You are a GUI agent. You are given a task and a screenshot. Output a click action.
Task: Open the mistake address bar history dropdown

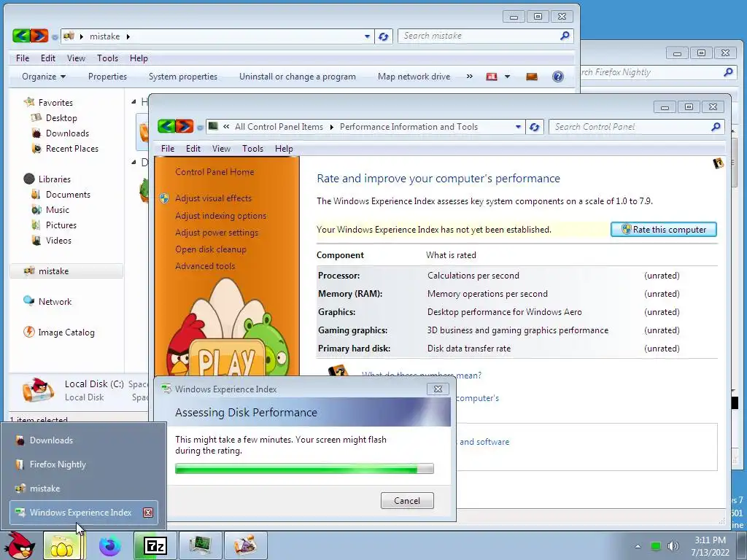pyautogui.click(x=368, y=36)
